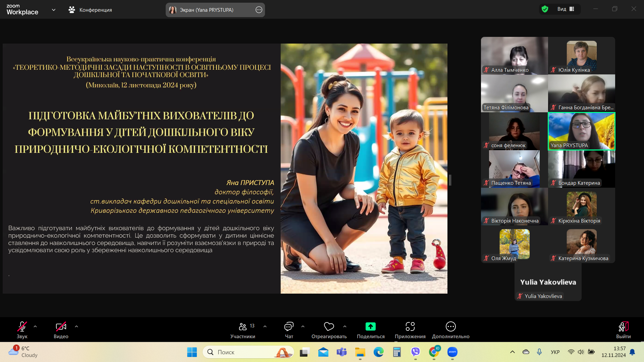The height and width of the screenshot is (362, 644).
Task: Expand audio options arrow next to Звук
Action: [35, 326]
